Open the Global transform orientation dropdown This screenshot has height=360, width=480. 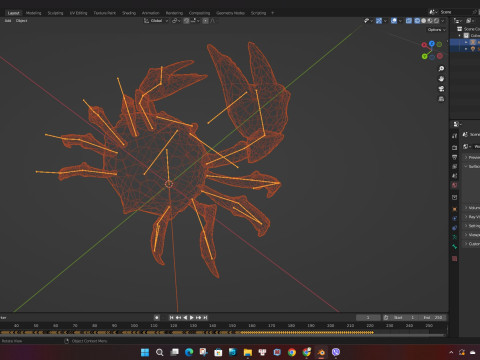click(156, 21)
